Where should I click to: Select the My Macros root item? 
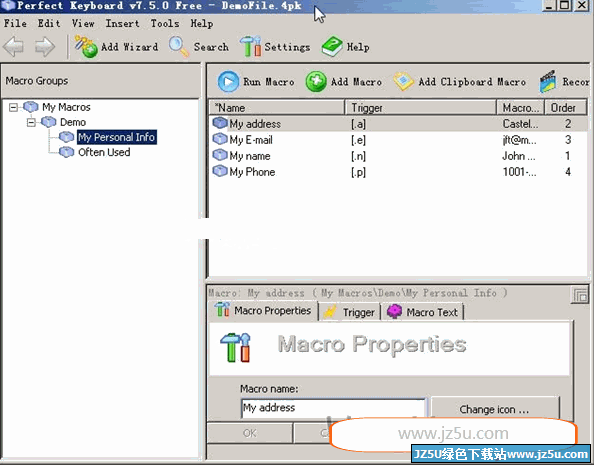[66, 107]
